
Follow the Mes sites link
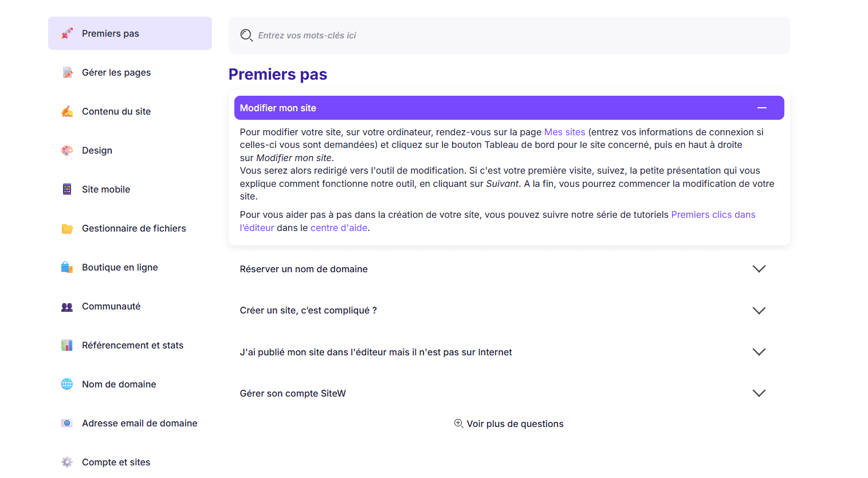(x=565, y=132)
